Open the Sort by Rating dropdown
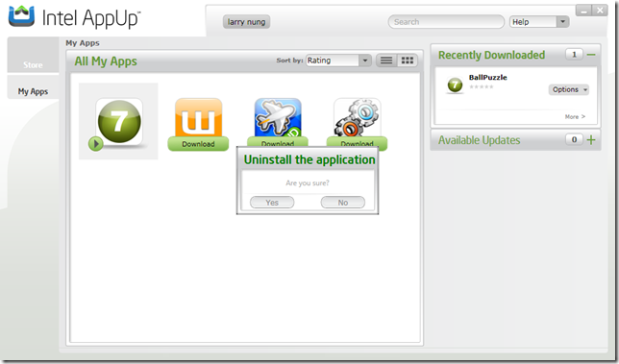619x364 pixels. (x=338, y=61)
